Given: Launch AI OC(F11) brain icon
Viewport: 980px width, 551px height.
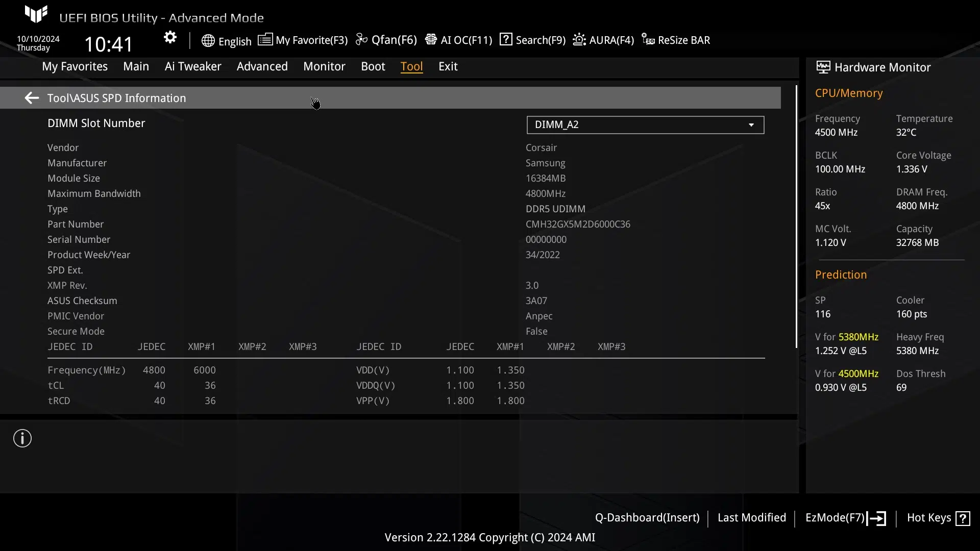Looking at the screenshot, I should click(x=431, y=39).
